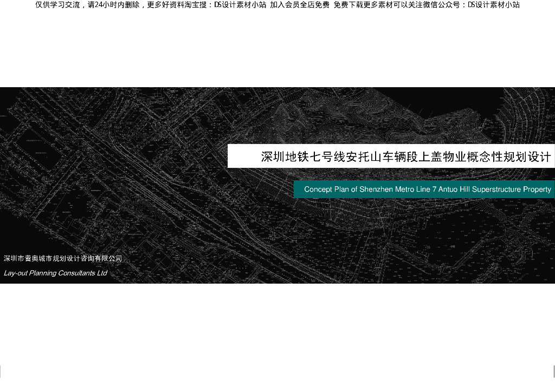Click the first "DS设计素材小站" after 淘宝搜
The image size is (555, 392).
click(240, 5)
